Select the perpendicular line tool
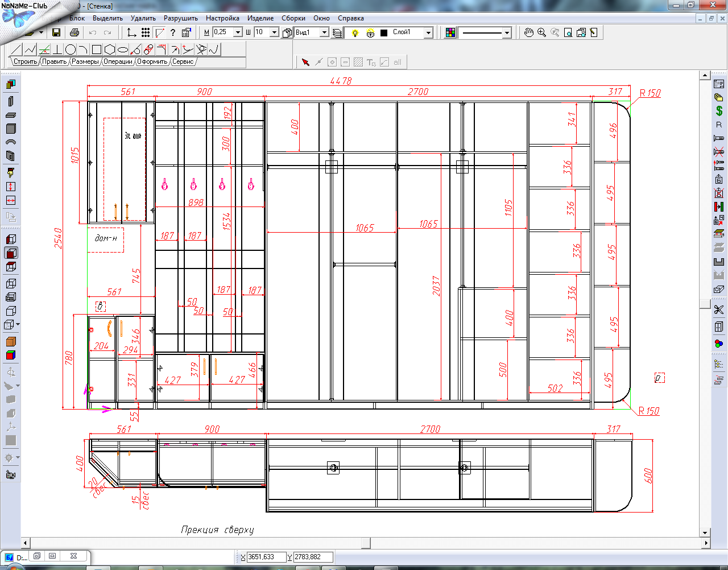Image resolution: width=728 pixels, height=570 pixels. (x=57, y=49)
